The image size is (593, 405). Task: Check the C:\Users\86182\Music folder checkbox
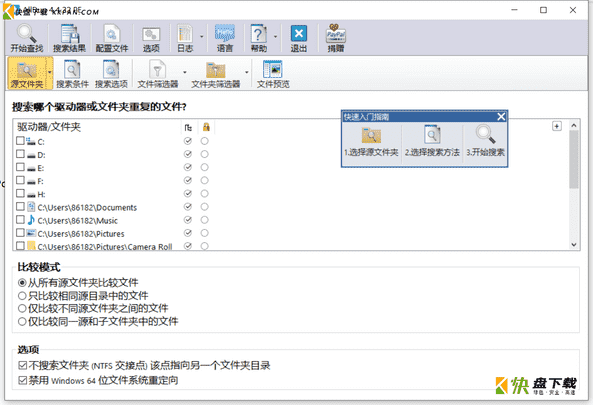[20, 220]
